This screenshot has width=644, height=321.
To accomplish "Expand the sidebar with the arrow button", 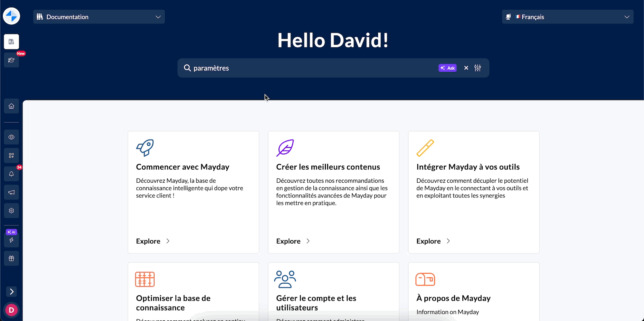I will click(x=12, y=292).
